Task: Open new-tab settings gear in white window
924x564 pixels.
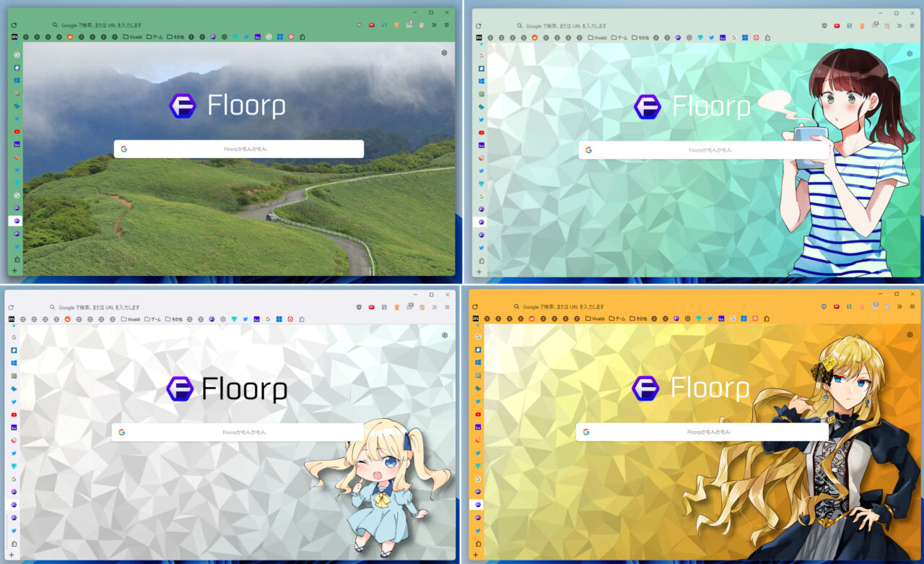Action: pyautogui.click(x=445, y=335)
